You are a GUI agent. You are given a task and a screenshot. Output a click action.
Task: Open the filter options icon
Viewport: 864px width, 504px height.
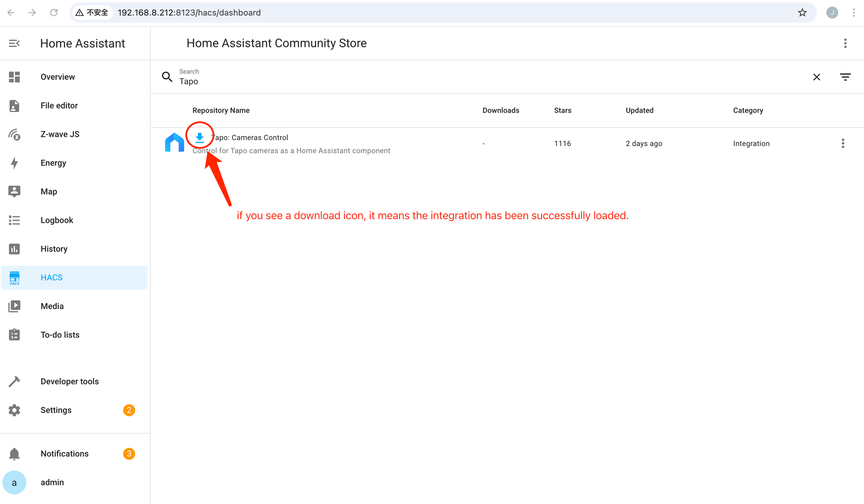(x=845, y=77)
